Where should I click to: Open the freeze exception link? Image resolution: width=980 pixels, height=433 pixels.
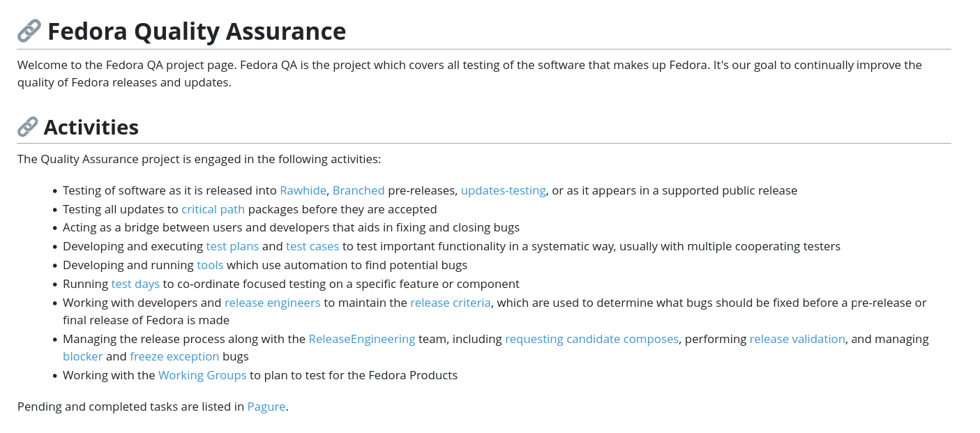(x=174, y=356)
